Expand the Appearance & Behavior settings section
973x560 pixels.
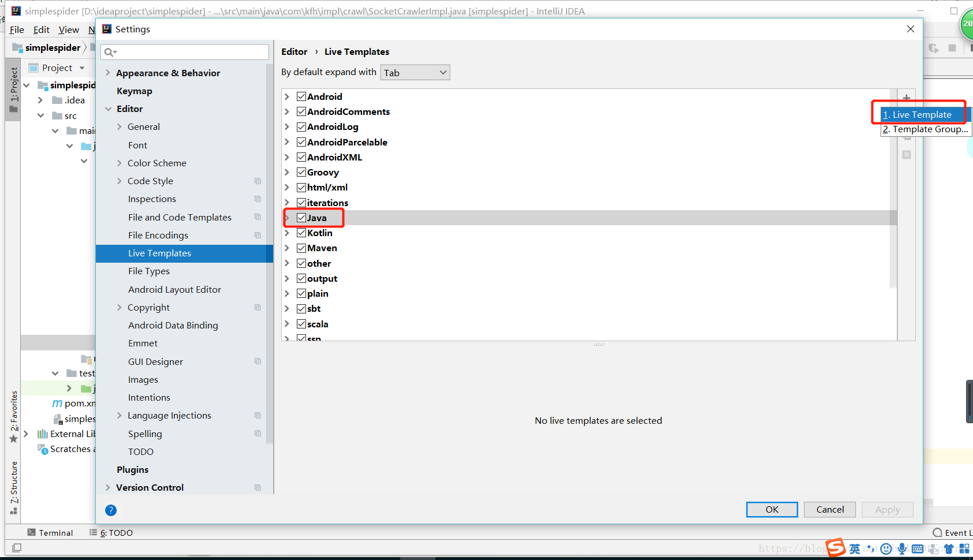[x=108, y=73]
